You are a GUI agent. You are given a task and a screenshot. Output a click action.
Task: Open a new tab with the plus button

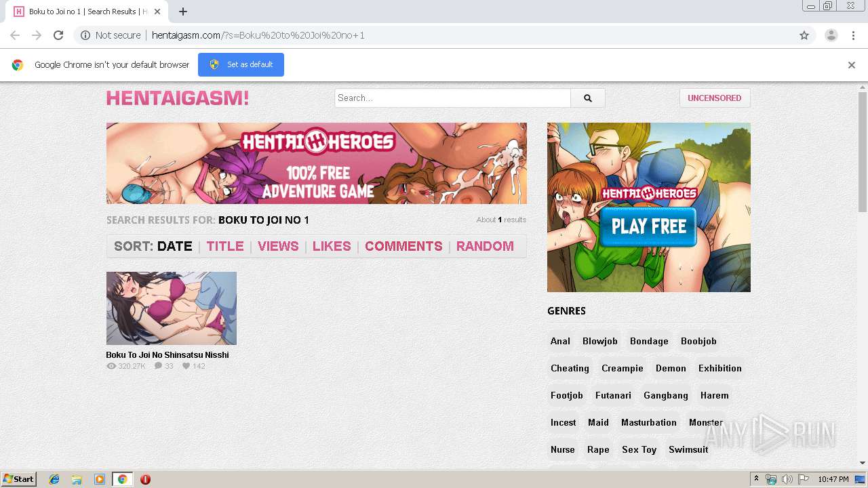coord(183,12)
